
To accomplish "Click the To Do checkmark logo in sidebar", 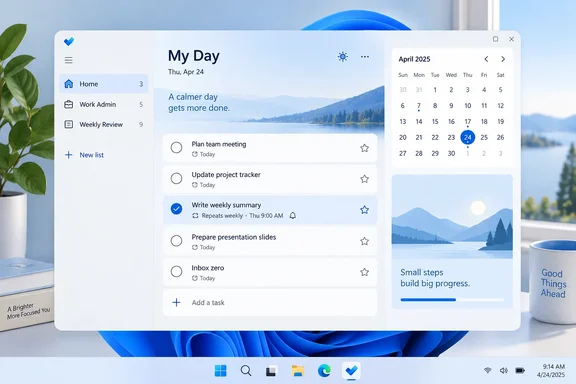I will point(69,42).
